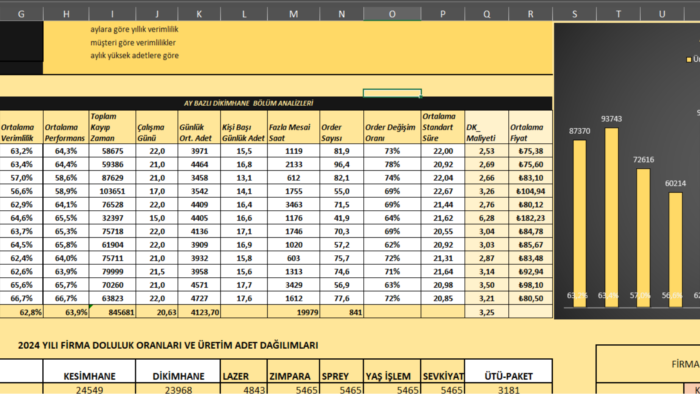Select column O header
The height and width of the screenshot is (394, 700).
pyautogui.click(x=392, y=14)
